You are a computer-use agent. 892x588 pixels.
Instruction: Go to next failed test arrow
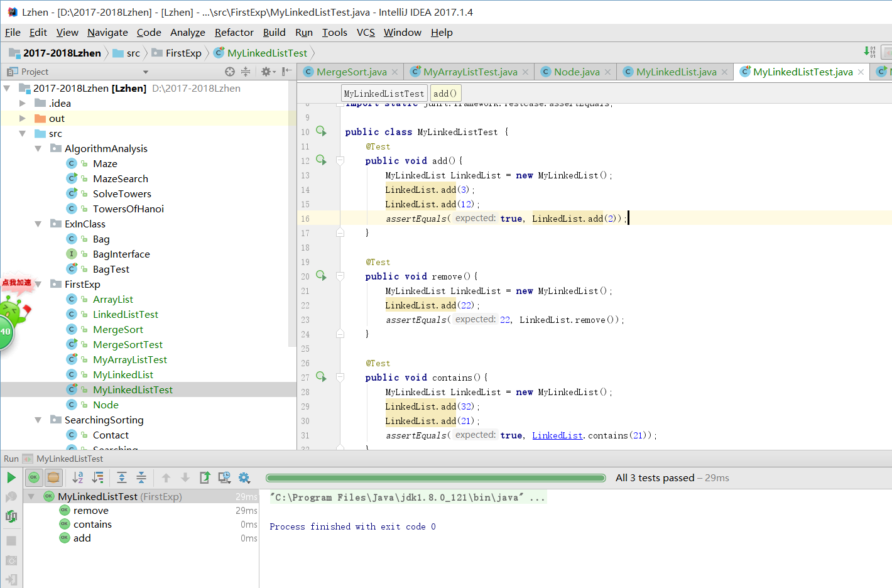[x=185, y=477]
